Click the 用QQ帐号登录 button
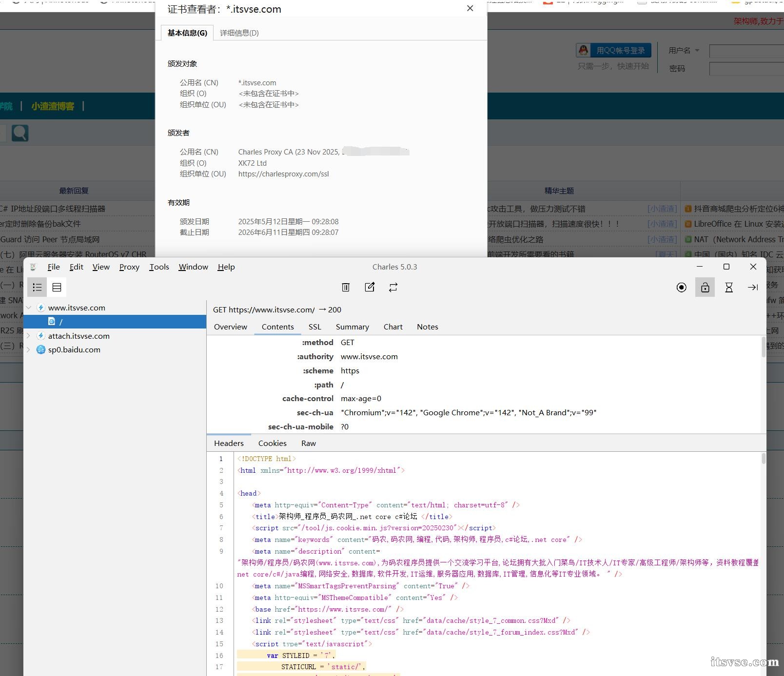The height and width of the screenshot is (676, 784). [x=614, y=50]
